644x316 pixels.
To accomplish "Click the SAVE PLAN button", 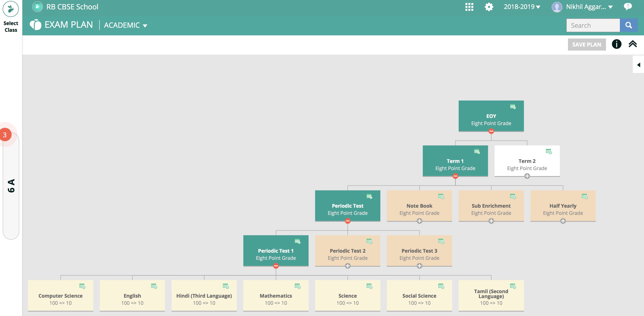I will [587, 45].
